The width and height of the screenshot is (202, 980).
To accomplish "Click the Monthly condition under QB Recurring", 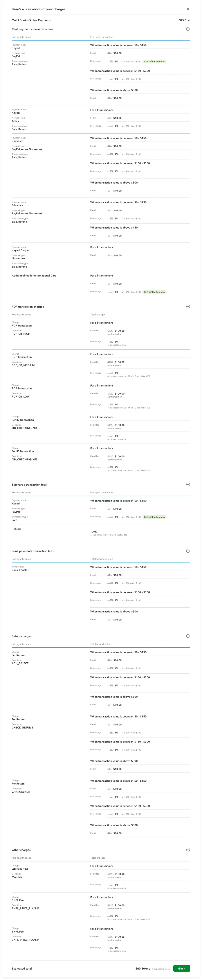I will click(17, 877).
